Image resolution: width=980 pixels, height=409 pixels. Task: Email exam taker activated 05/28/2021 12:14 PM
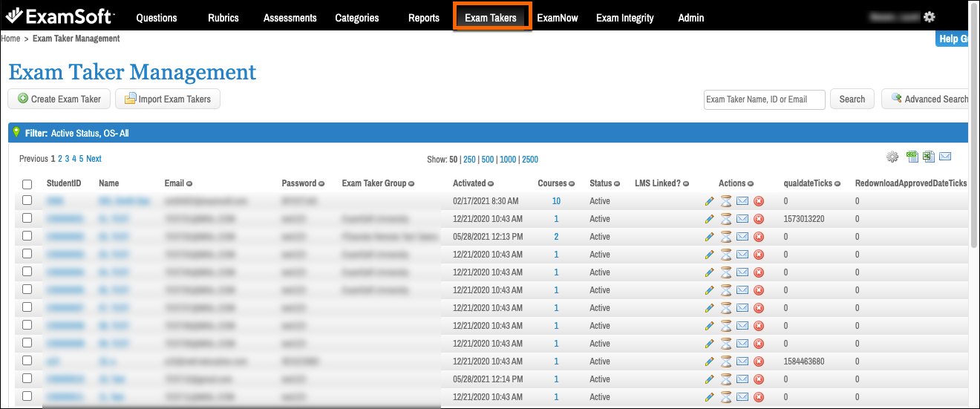742,379
